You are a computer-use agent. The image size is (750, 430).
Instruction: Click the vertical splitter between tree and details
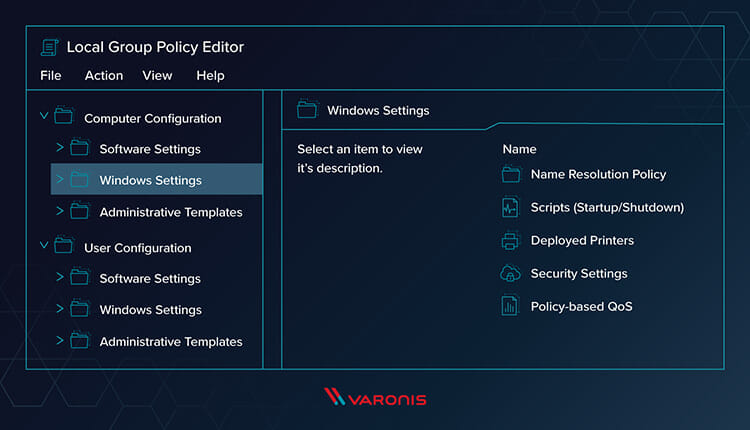point(273,230)
